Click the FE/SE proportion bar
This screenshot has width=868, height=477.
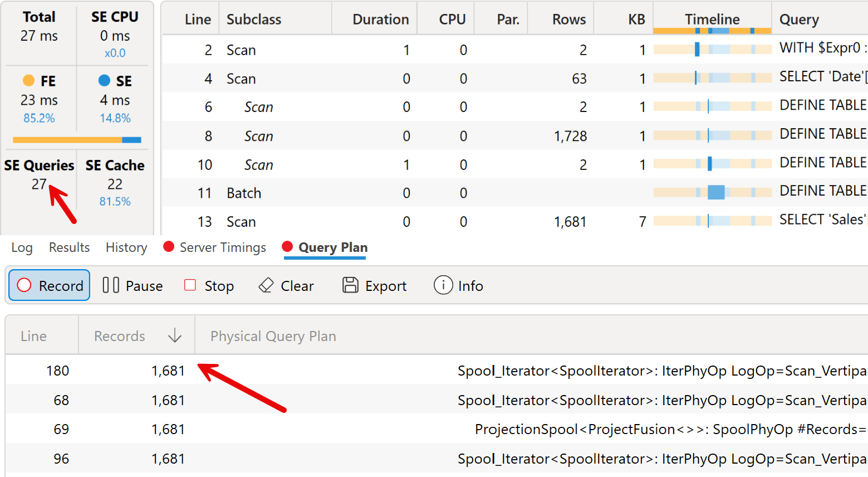point(77,140)
